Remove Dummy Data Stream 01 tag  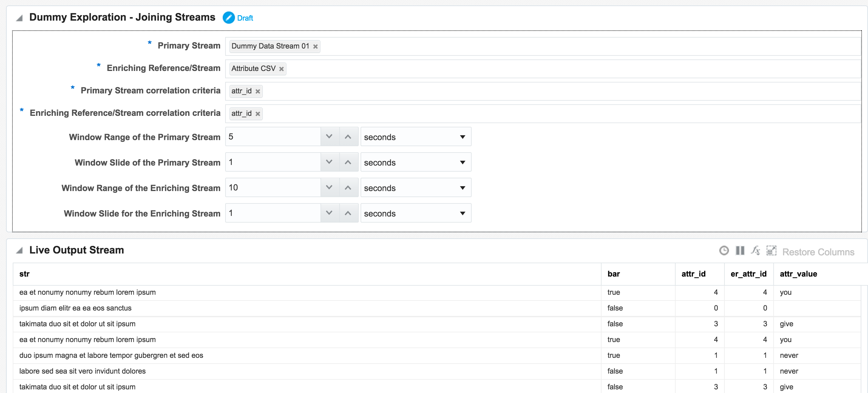[315, 47]
